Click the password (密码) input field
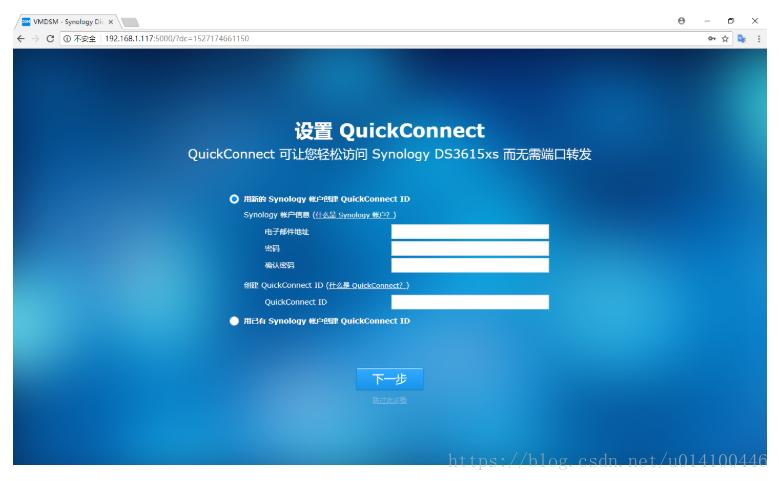The width and height of the screenshot is (779, 481). pos(470,248)
